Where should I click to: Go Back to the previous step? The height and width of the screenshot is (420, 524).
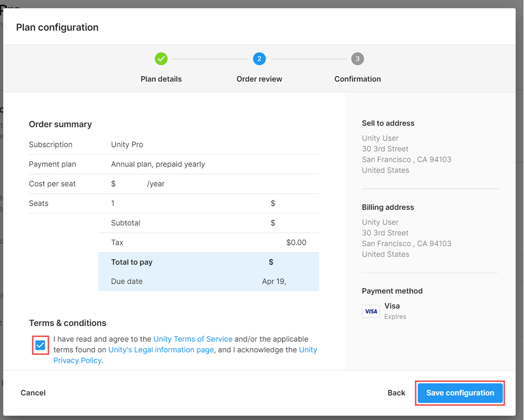(396, 393)
